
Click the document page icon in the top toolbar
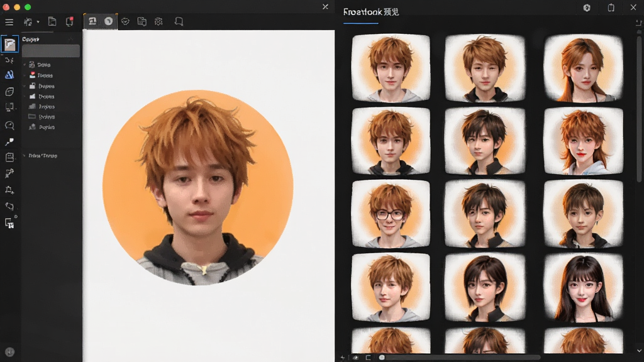tap(52, 21)
